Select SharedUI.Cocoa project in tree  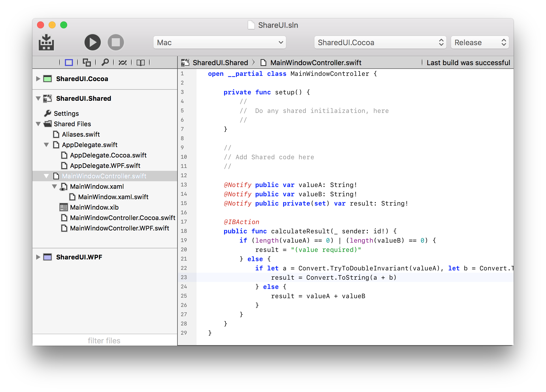coord(82,79)
